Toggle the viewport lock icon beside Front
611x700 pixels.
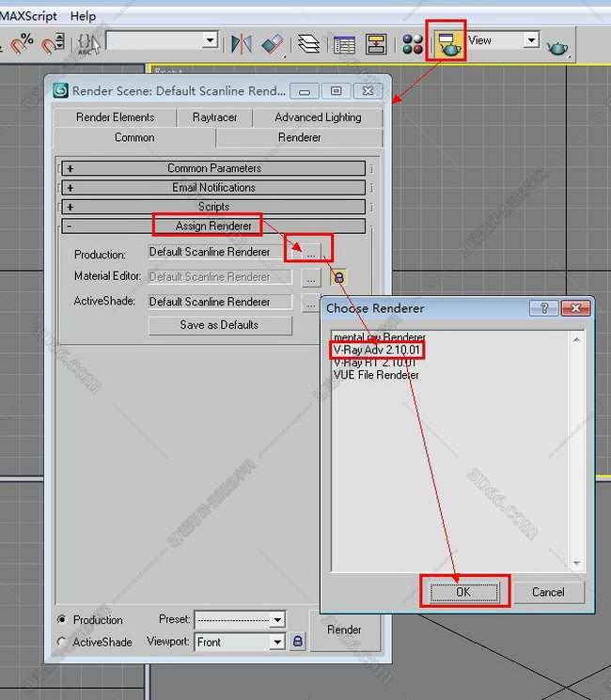pyautogui.click(x=297, y=642)
